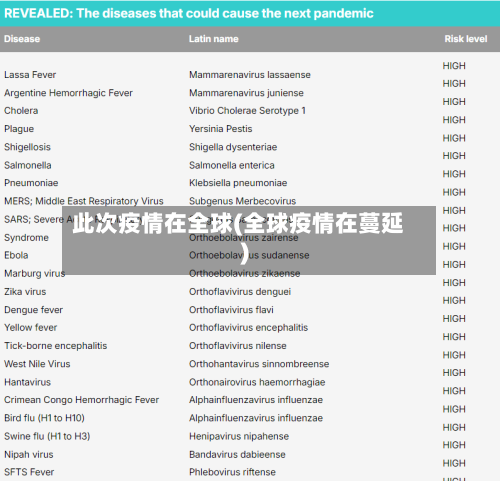Click the 'Ebola' disease cell
This screenshot has height=481, width=500.
[16, 255]
